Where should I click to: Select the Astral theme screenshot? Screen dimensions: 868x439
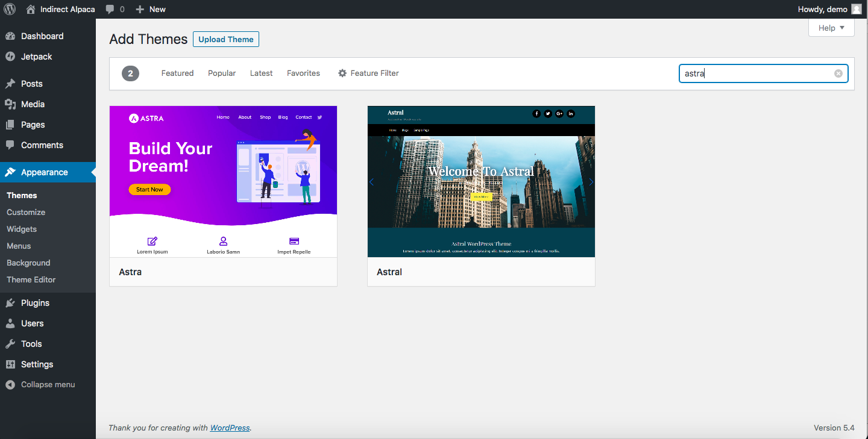click(x=481, y=182)
